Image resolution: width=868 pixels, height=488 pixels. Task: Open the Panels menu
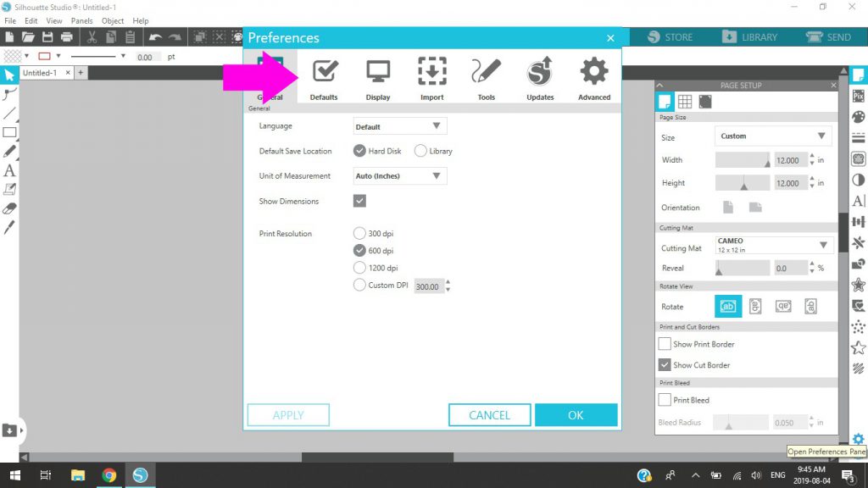[81, 21]
